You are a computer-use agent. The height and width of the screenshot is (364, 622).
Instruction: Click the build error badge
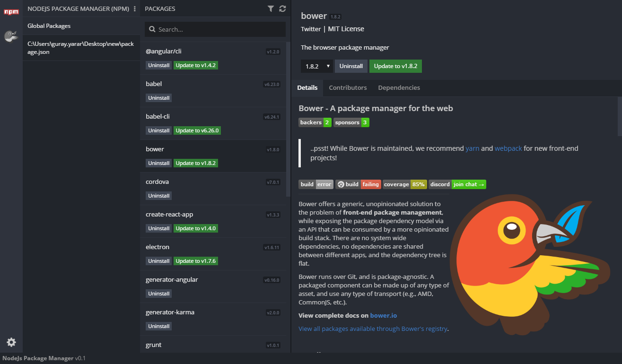click(316, 184)
